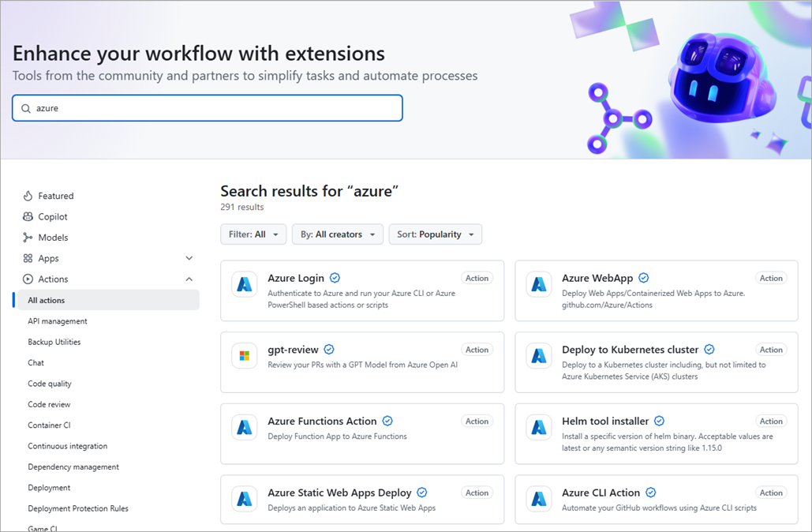Change Sort: Popularity dropdown
This screenshot has height=532, width=812.
(435, 234)
